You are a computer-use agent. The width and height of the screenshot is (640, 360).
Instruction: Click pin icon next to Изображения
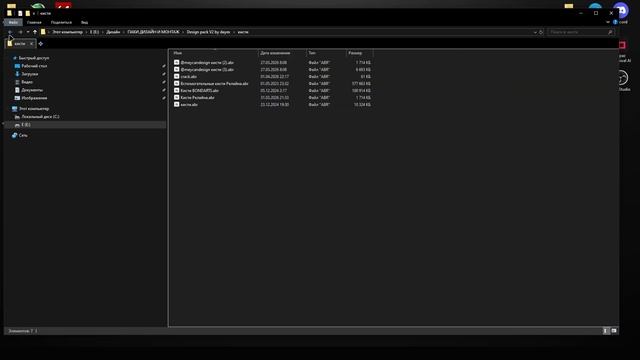tap(164, 98)
